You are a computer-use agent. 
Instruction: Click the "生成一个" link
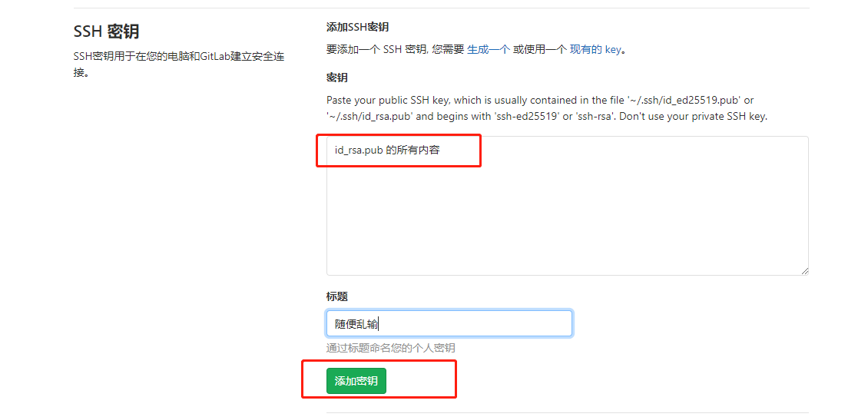pos(488,50)
